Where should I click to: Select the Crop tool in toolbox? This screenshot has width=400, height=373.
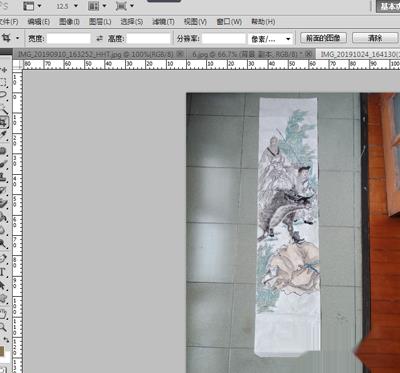(x=4, y=121)
